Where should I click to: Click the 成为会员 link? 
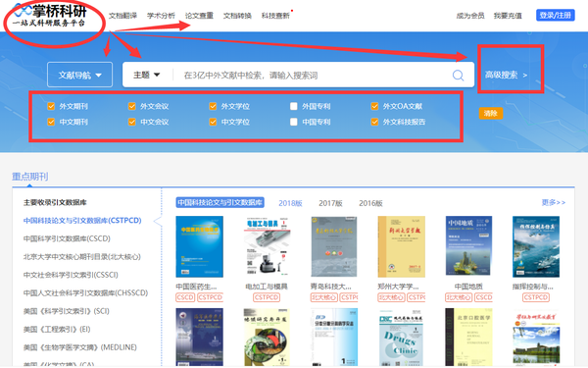tap(470, 16)
